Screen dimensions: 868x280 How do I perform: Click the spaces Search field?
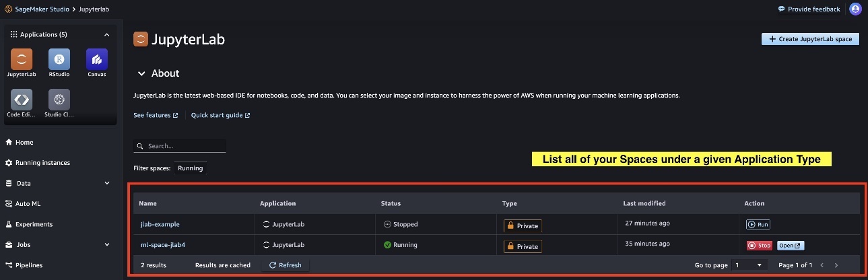180,146
